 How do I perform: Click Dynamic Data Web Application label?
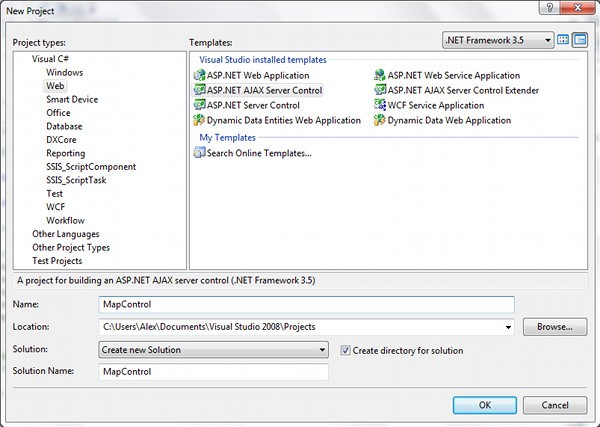point(449,121)
